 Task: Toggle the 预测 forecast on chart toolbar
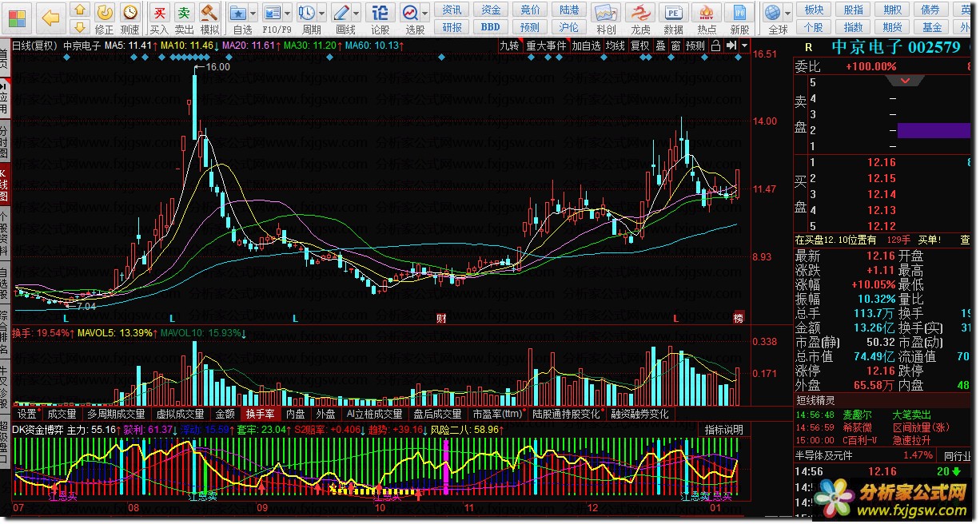click(695, 46)
